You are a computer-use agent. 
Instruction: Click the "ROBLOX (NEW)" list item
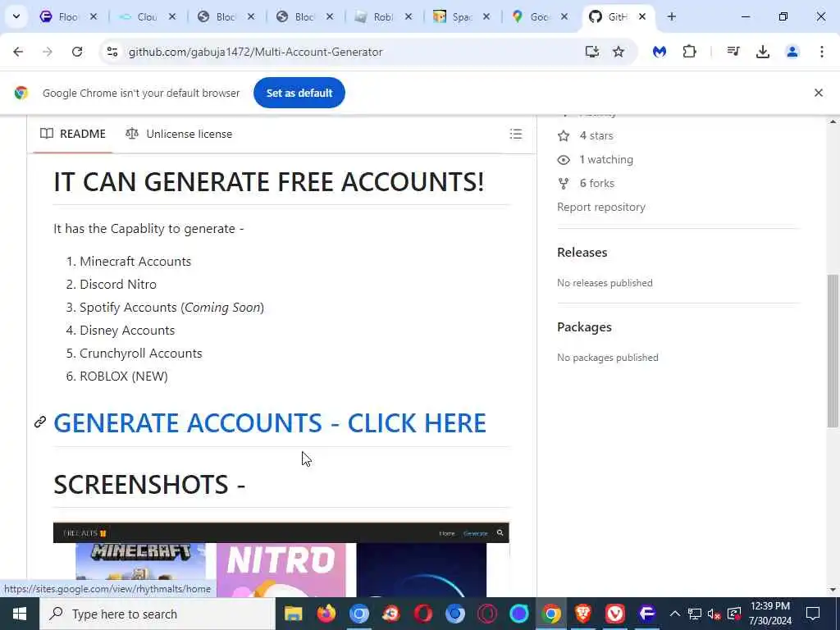(x=124, y=377)
